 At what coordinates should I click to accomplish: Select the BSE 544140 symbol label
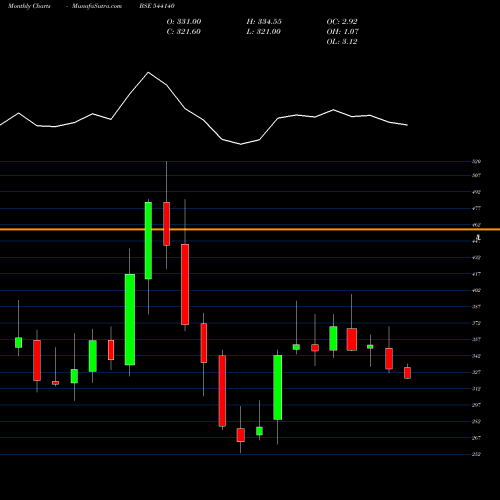[157, 6]
